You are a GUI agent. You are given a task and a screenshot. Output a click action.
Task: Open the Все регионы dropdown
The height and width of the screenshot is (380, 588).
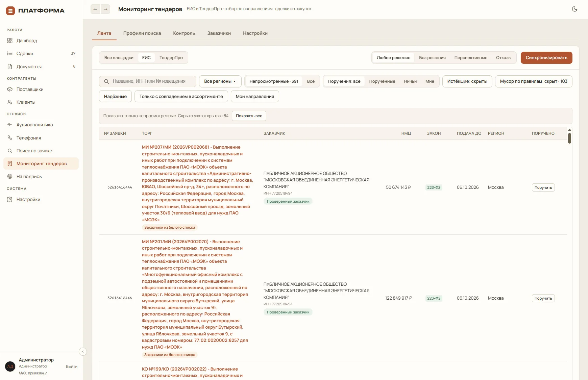click(x=220, y=81)
